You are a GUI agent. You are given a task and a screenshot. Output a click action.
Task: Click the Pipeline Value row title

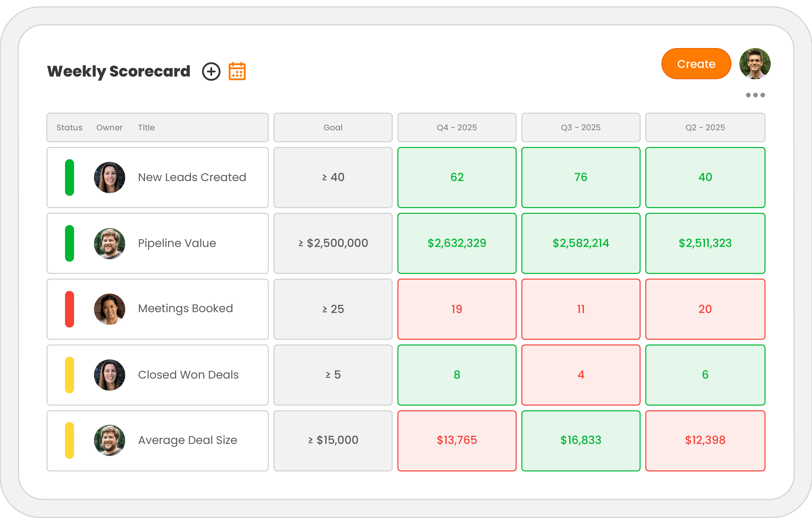coord(176,243)
